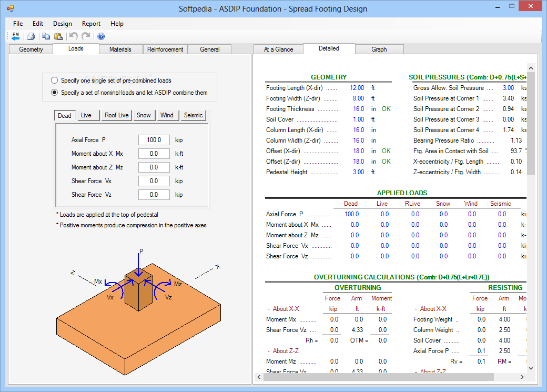
Task: Click the Copy toolbar icon
Action: (x=46, y=36)
